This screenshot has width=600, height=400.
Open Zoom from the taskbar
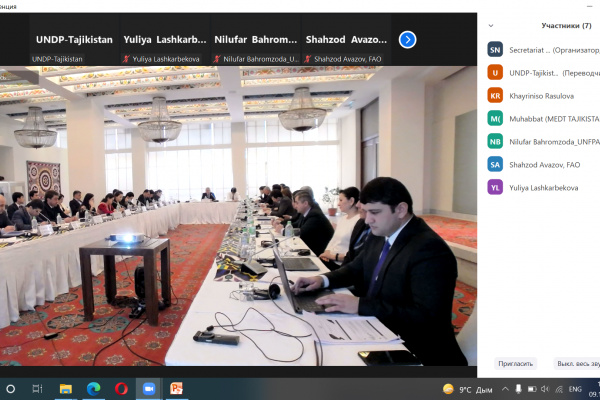coord(149,388)
